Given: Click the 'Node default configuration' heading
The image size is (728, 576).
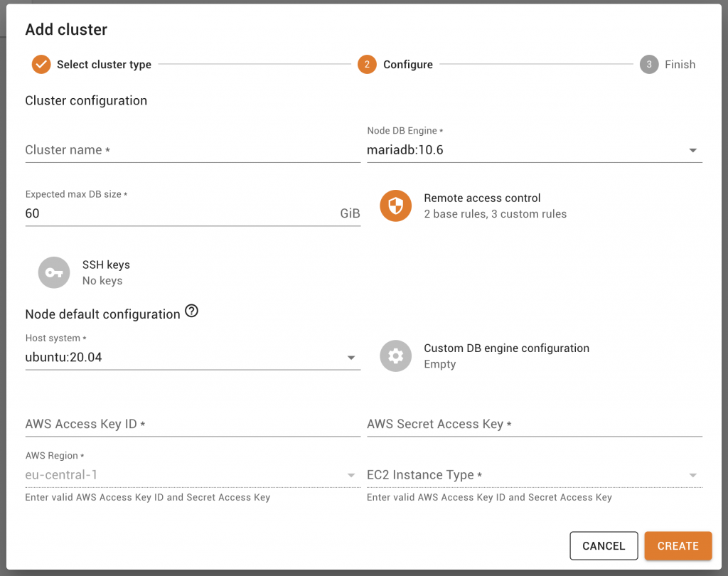Looking at the screenshot, I should coord(102,314).
